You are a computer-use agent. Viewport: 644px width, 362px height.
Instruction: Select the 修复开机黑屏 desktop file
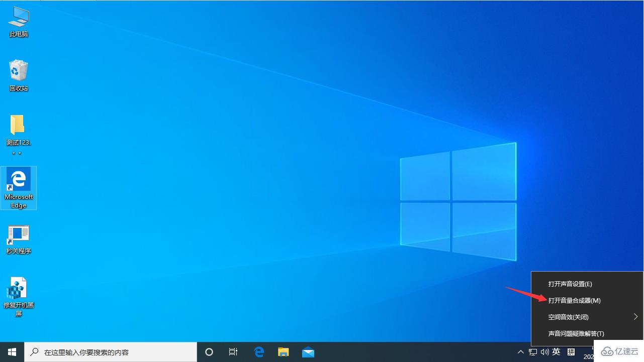click(19, 297)
